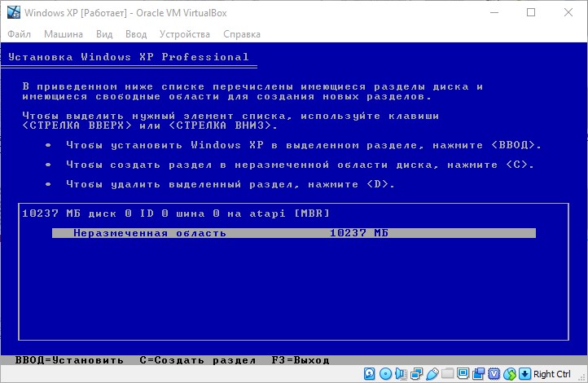Image resolution: width=588 pixels, height=383 pixels.
Task: Click the network adapters indicator icon
Action: point(415,374)
